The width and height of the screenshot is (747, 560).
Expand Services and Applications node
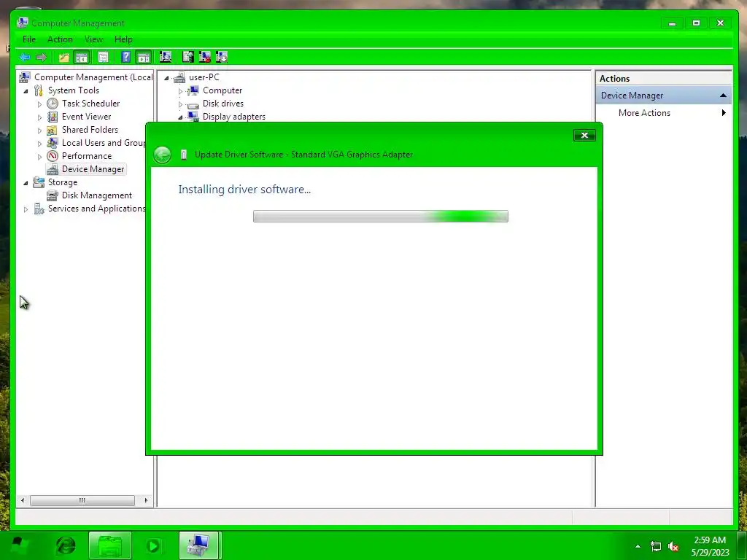[x=26, y=209]
